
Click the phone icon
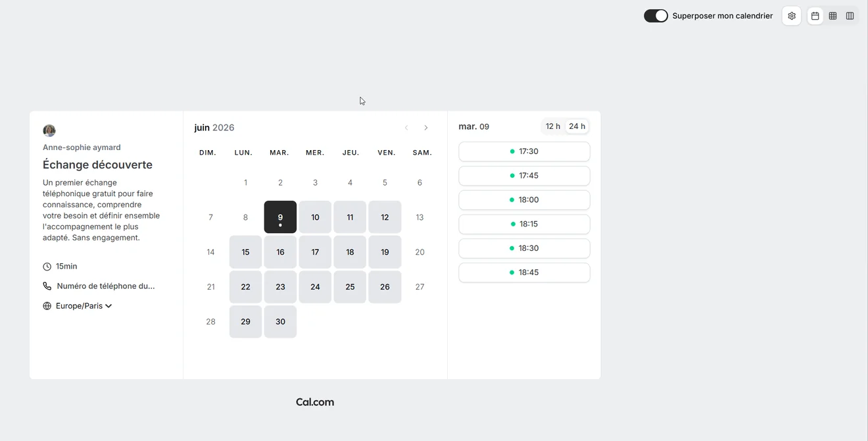(x=47, y=286)
